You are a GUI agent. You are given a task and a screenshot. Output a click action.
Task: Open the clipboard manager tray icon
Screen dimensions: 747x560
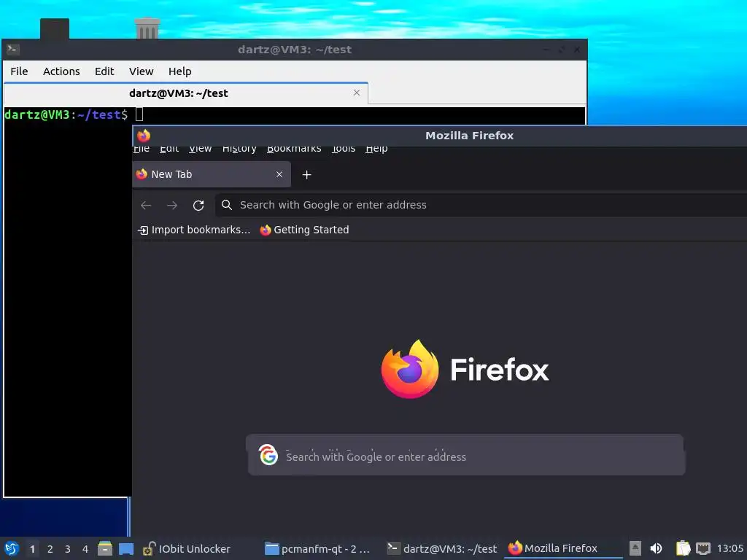683,548
